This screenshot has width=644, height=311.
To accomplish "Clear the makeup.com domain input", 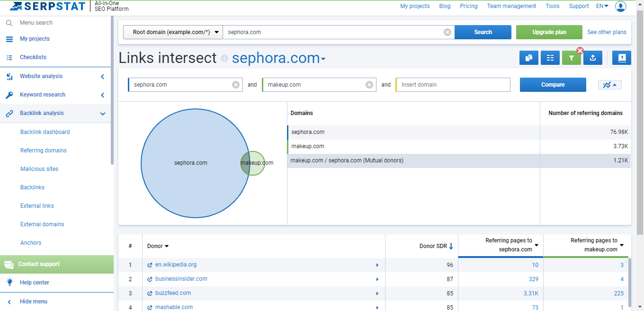I will point(369,85).
